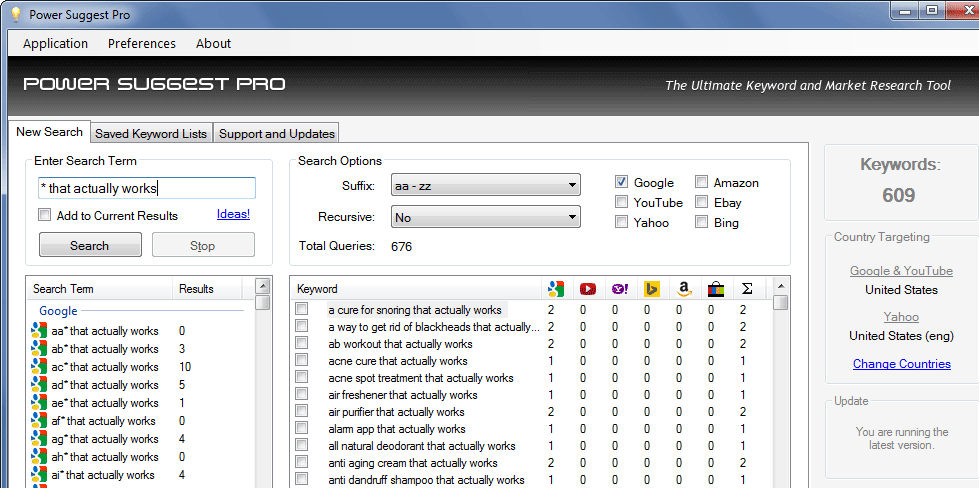Click the Yahoo column header icon

point(620,289)
